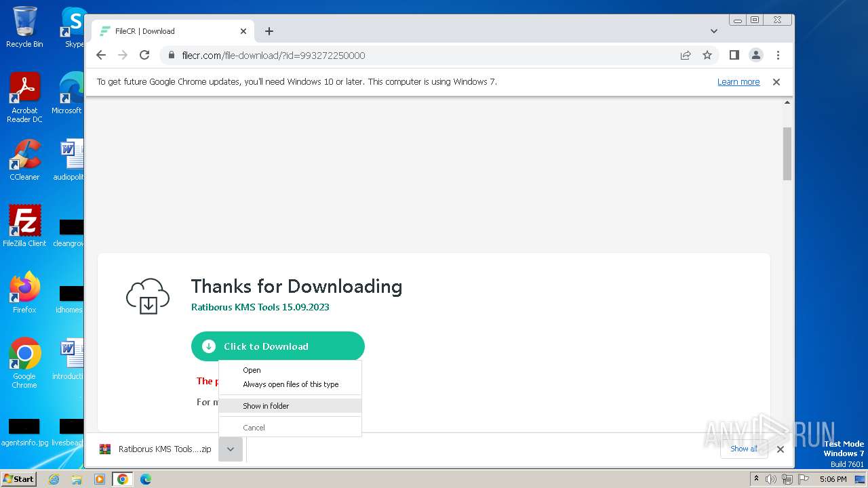Screen dimensions: 868x488
Task: Click the Ratiborus KMS Tools zip download
Action: [155, 449]
